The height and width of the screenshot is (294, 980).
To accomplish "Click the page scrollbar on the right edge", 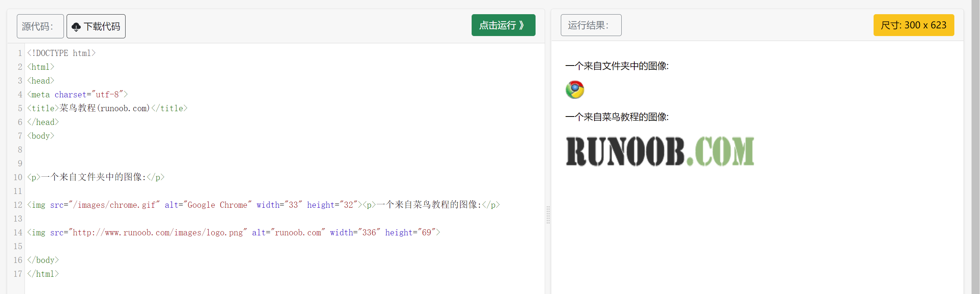I will (x=976, y=147).
